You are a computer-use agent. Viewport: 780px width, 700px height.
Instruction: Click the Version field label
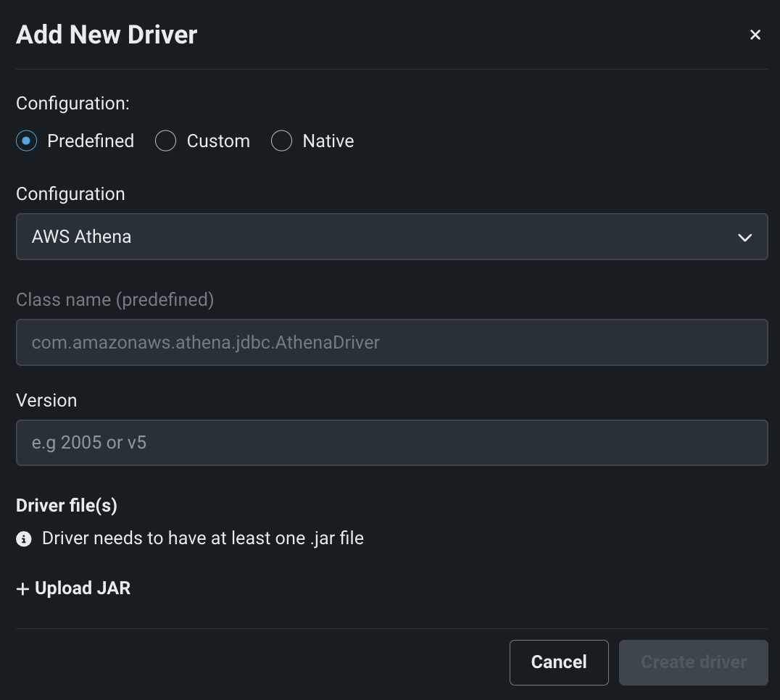click(x=46, y=400)
